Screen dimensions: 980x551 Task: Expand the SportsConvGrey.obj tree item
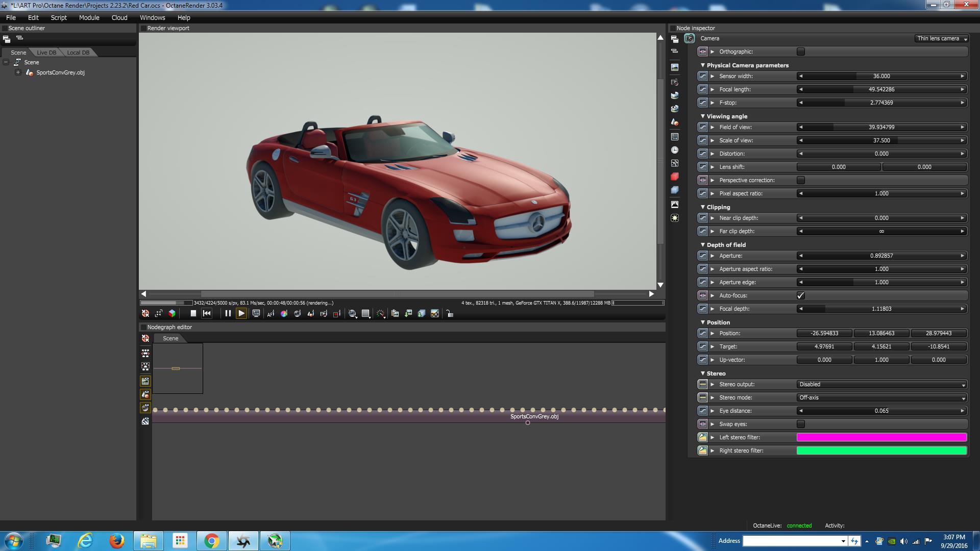pos(18,72)
